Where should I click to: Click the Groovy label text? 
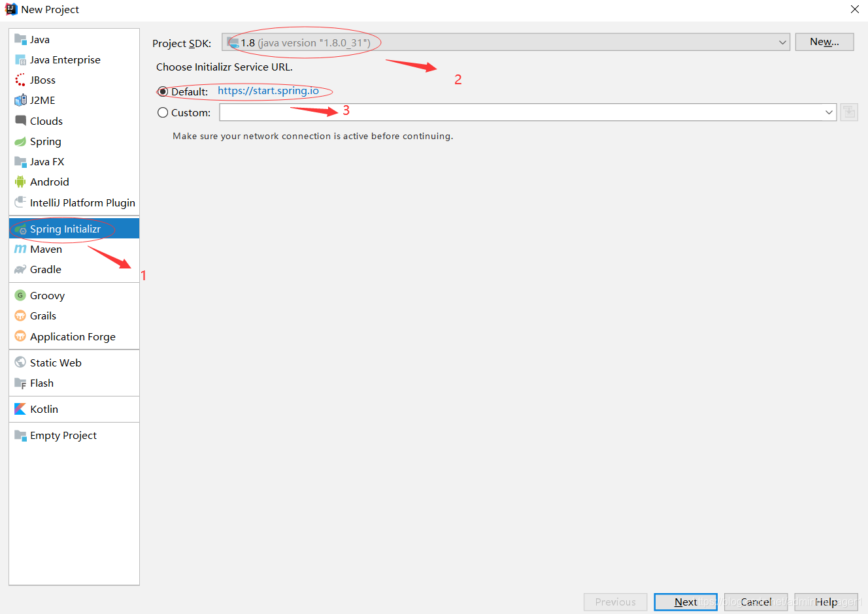point(47,296)
